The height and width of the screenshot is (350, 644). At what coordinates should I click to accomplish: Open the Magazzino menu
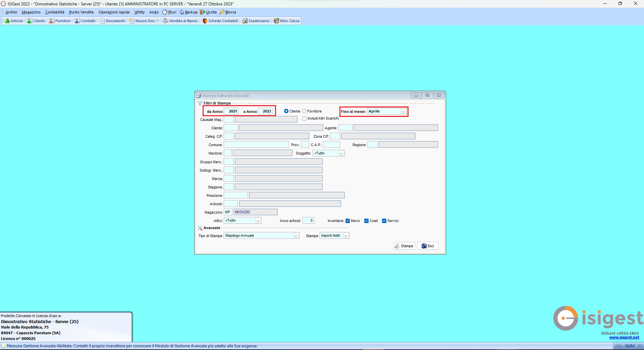click(31, 12)
